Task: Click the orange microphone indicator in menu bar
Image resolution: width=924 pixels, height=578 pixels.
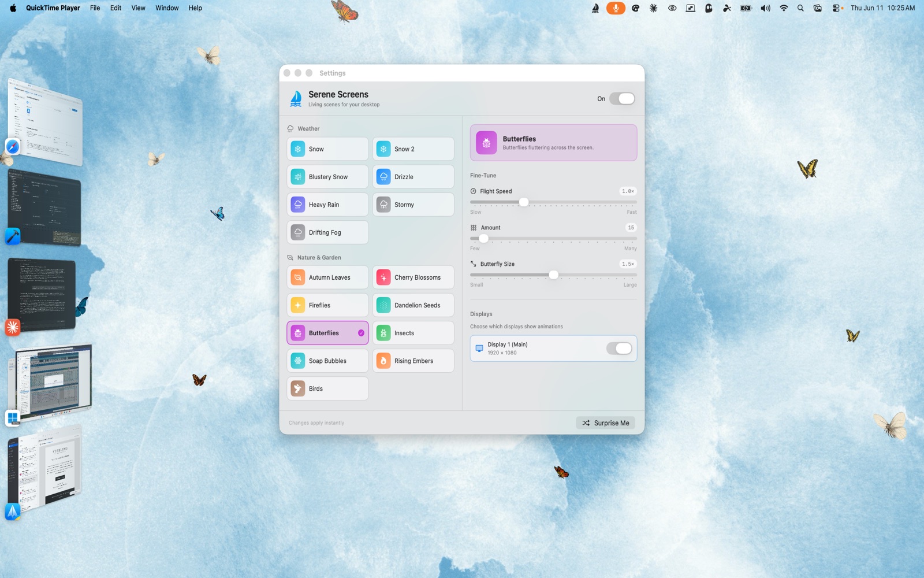Action: [x=616, y=8]
